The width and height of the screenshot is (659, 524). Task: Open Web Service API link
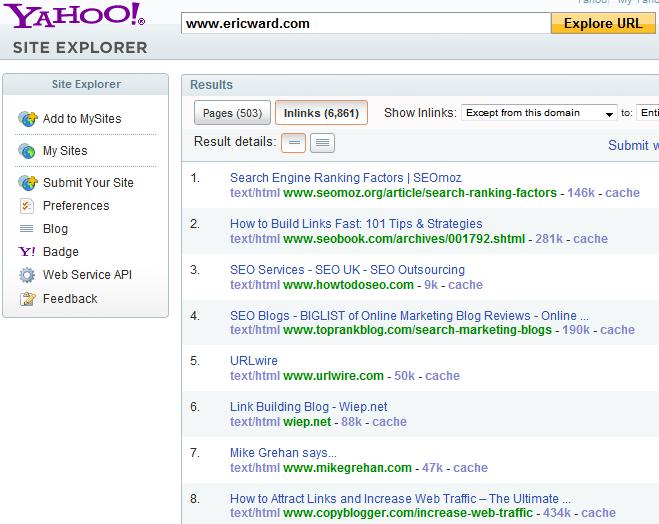point(87,274)
